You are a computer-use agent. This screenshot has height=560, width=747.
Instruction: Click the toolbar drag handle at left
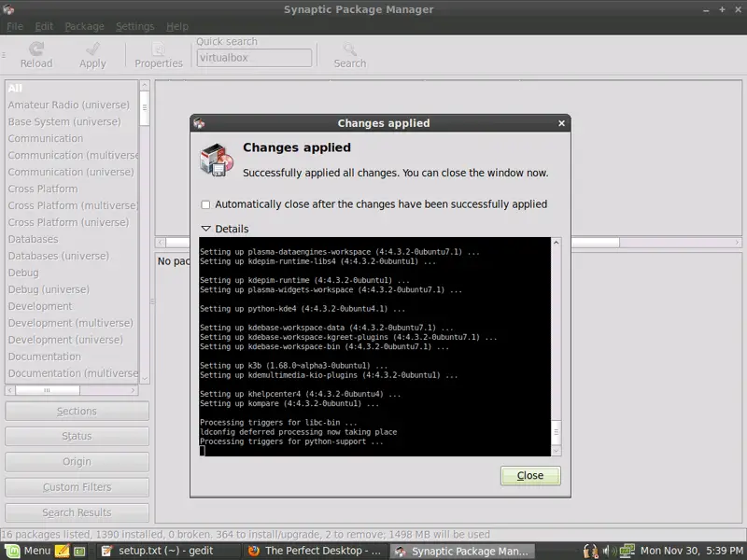(x=4, y=55)
